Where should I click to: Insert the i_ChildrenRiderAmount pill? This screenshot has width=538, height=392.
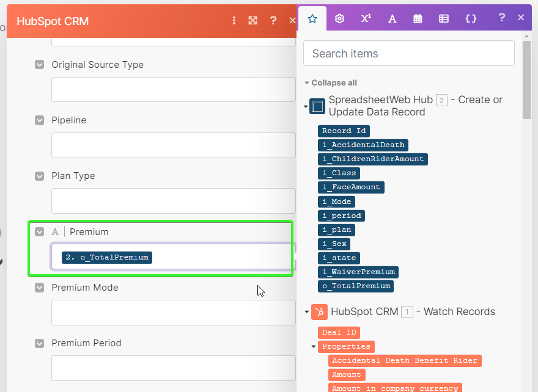tap(372, 159)
